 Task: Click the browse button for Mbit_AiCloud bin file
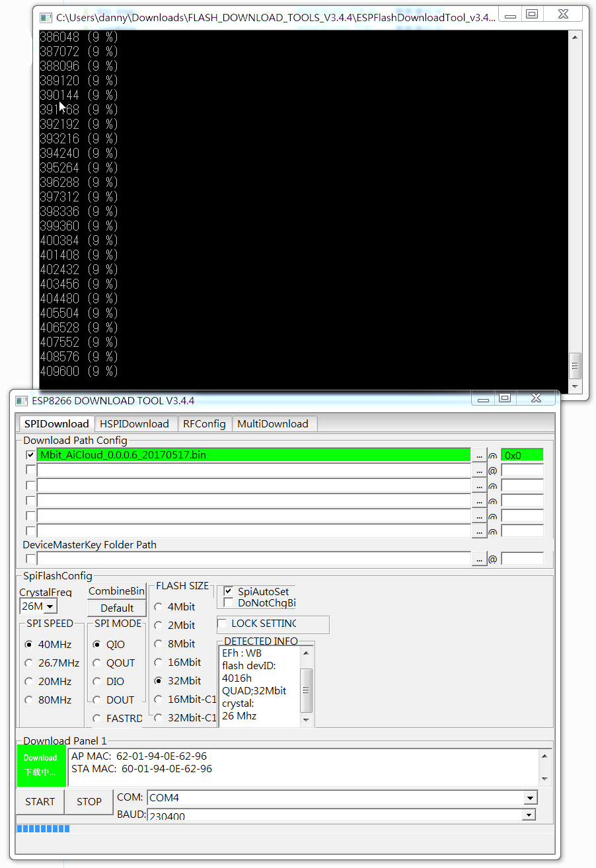[480, 455]
